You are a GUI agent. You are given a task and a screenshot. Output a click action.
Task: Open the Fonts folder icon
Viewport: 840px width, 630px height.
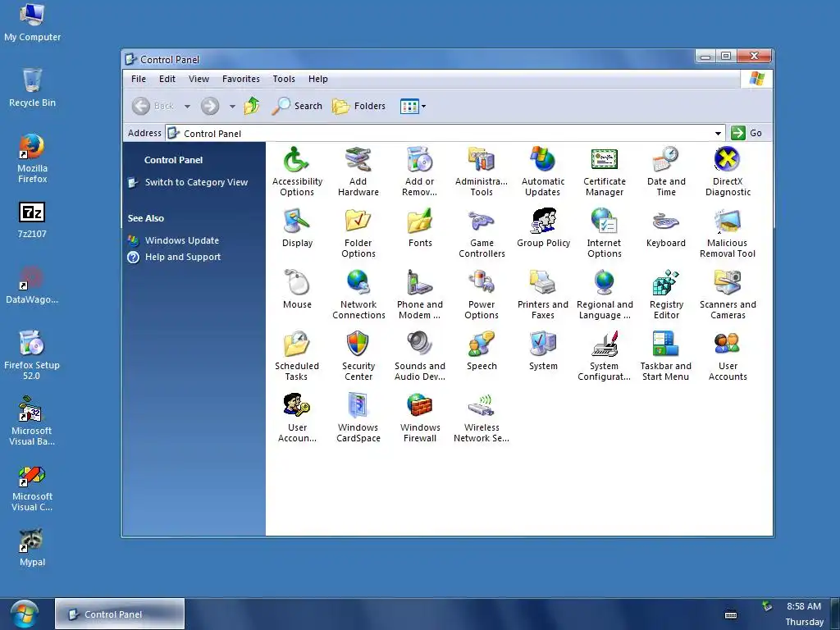[x=419, y=228]
